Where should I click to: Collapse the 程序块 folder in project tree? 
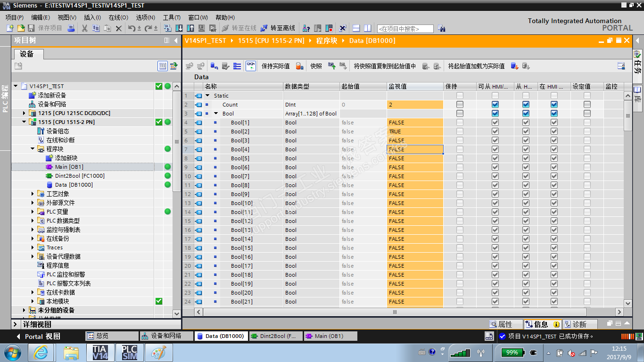pos(33,149)
